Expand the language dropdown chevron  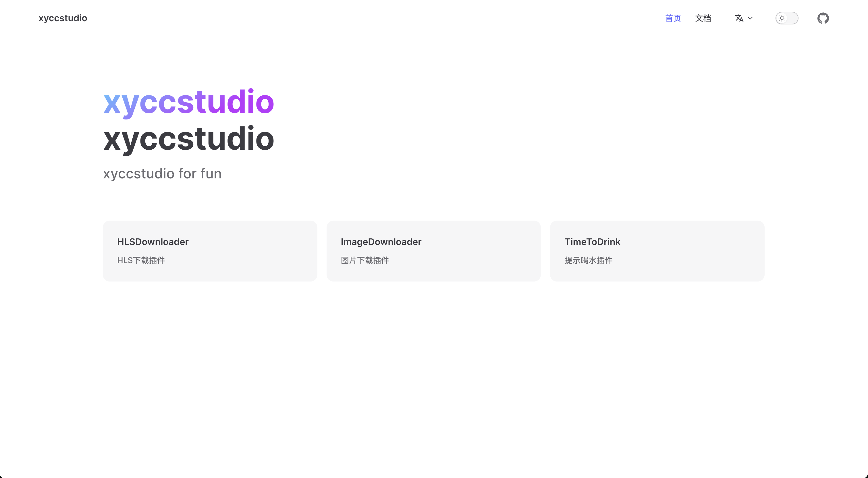click(751, 18)
